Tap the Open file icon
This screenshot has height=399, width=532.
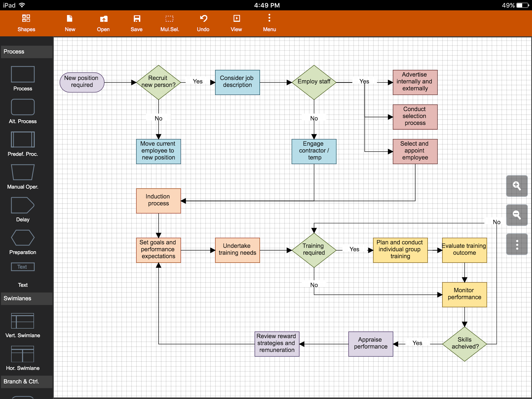coord(103,23)
